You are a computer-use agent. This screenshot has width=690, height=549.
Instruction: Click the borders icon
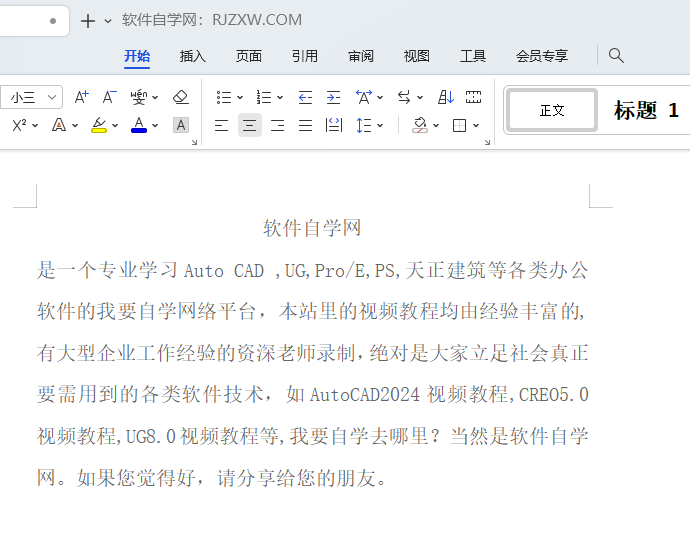pyautogui.click(x=459, y=126)
